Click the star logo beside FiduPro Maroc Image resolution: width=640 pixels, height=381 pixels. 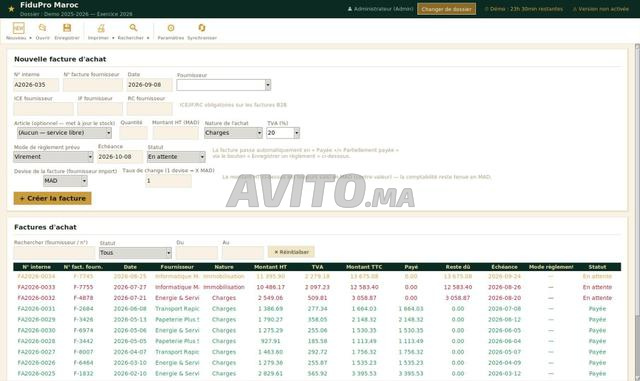coord(11,9)
